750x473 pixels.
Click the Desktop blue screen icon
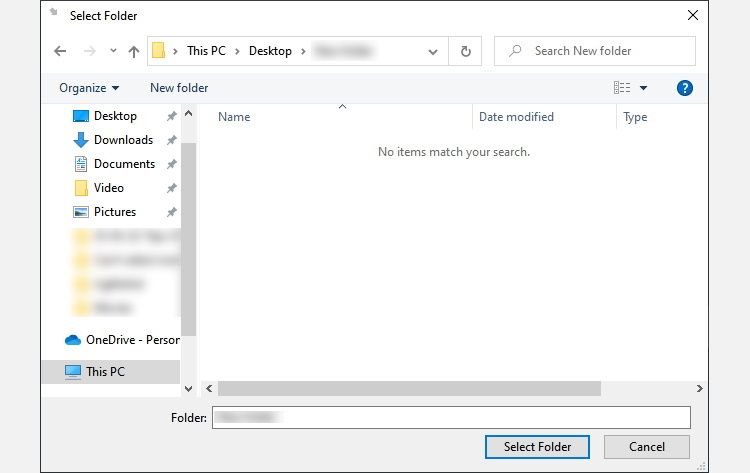point(81,116)
